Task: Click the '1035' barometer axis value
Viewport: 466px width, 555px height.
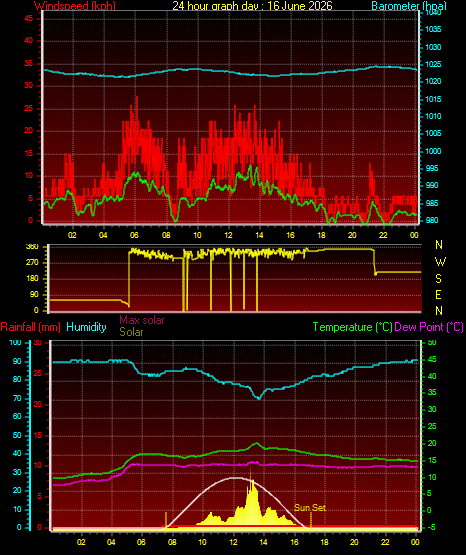Action: tap(433, 29)
